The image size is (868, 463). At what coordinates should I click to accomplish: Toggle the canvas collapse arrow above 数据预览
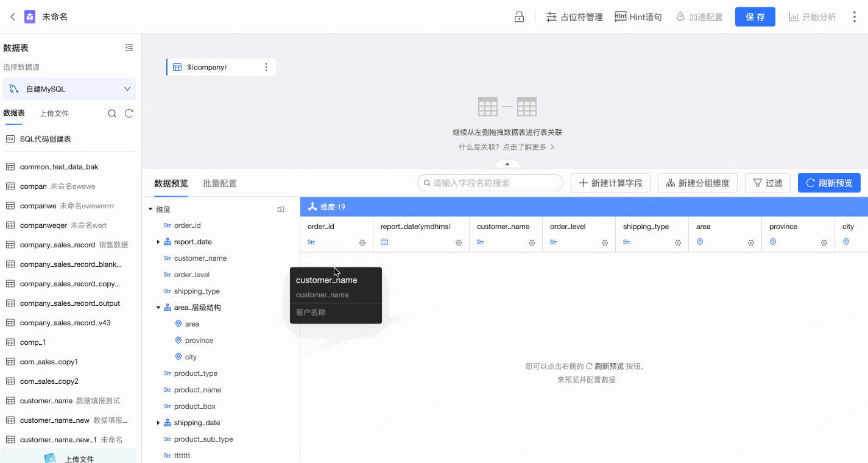(507, 164)
